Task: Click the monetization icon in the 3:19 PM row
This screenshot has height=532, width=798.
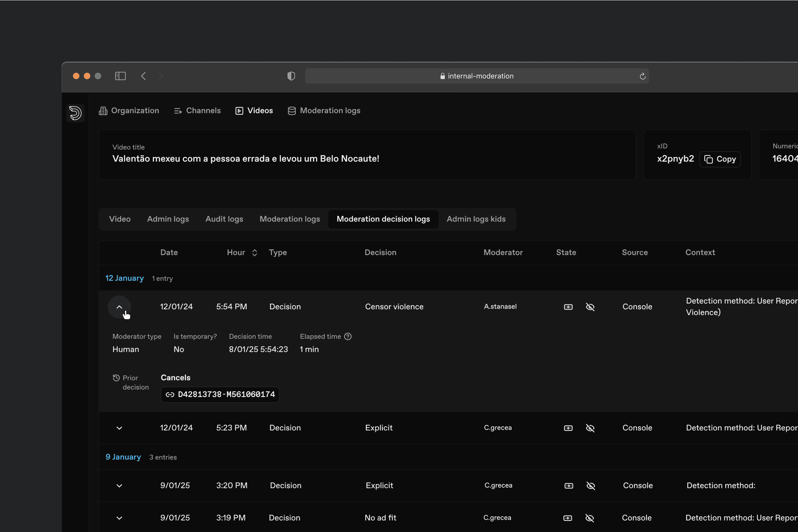Action: pos(568,518)
